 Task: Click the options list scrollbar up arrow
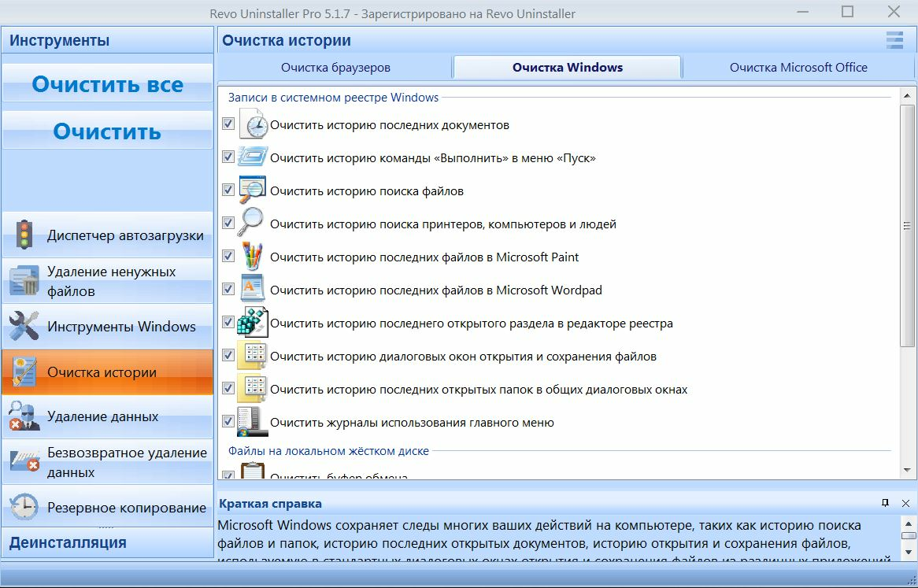tap(907, 95)
